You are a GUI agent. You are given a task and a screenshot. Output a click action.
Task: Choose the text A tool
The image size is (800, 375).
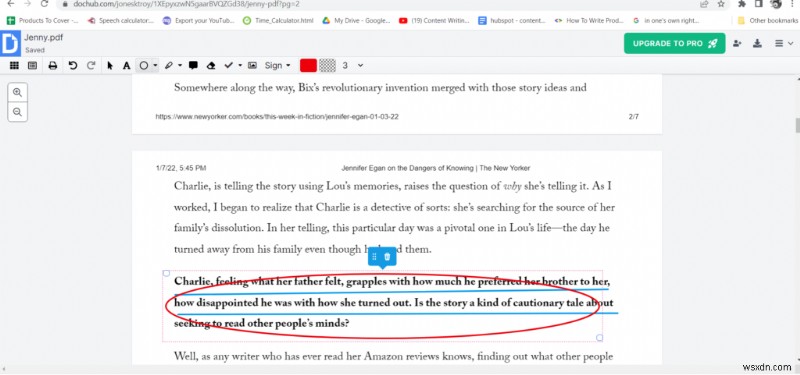tap(126, 65)
